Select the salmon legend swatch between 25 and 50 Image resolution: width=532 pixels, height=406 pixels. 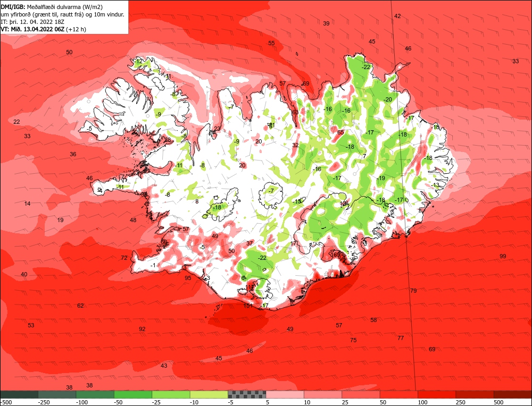[x=361, y=394]
